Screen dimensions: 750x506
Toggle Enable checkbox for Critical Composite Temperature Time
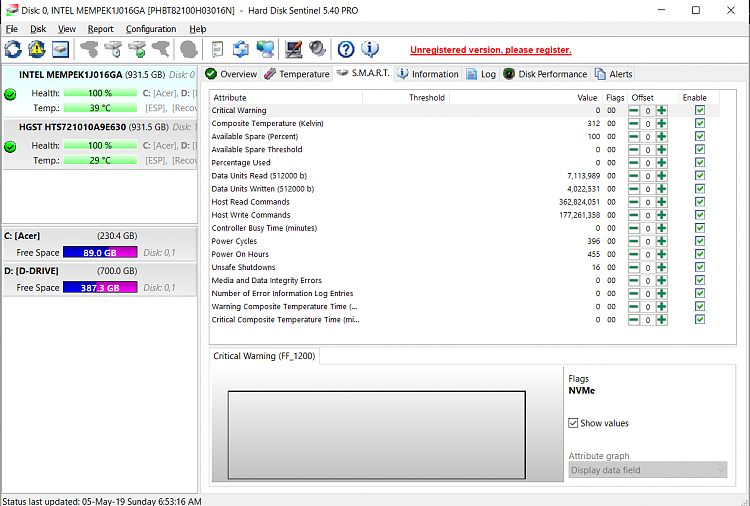click(700, 319)
